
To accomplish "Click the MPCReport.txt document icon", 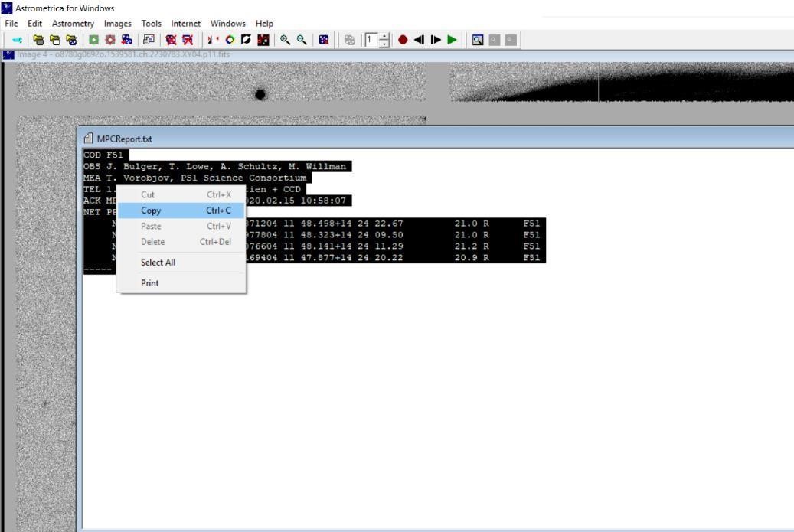I will (x=89, y=139).
